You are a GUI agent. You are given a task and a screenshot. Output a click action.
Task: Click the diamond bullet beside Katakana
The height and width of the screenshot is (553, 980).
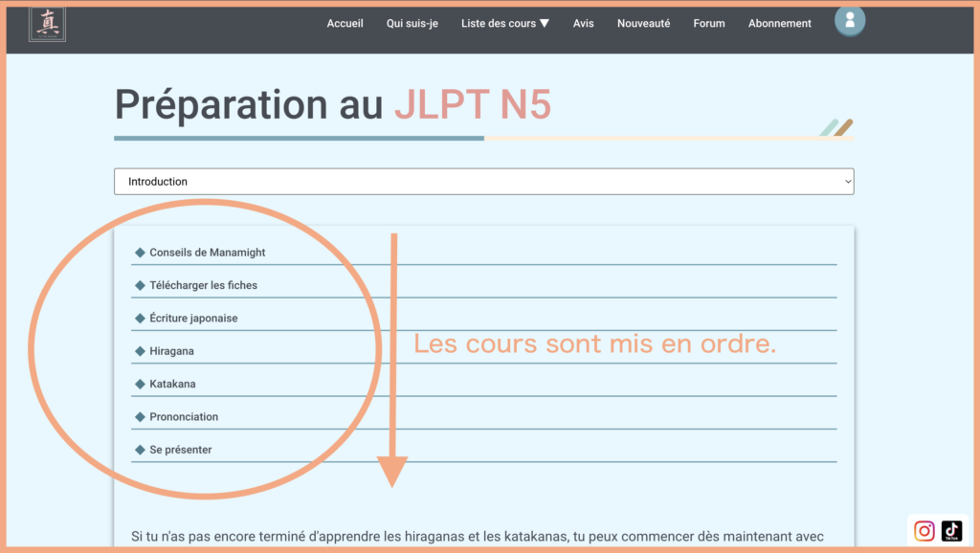pyautogui.click(x=140, y=384)
